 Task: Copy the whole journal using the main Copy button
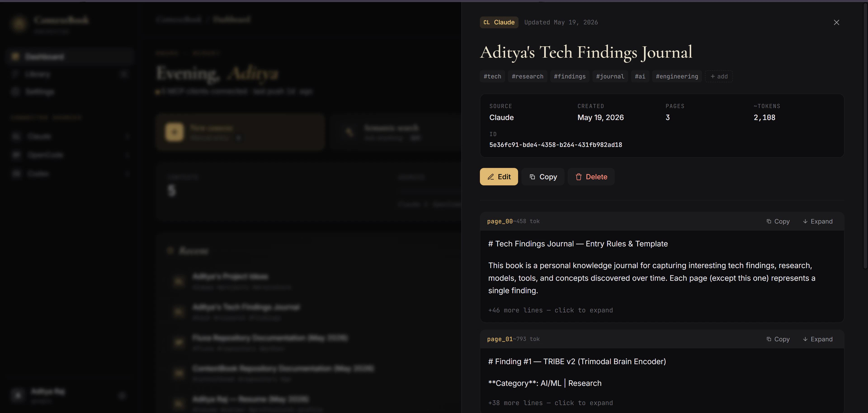(x=543, y=177)
